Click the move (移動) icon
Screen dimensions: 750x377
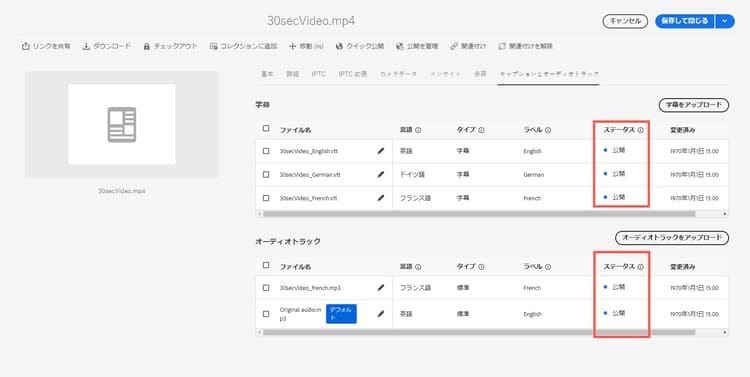pyautogui.click(x=293, y=46)
